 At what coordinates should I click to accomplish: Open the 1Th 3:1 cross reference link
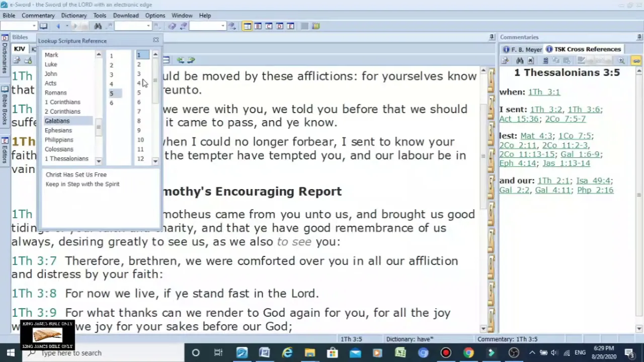pos(544,92)
